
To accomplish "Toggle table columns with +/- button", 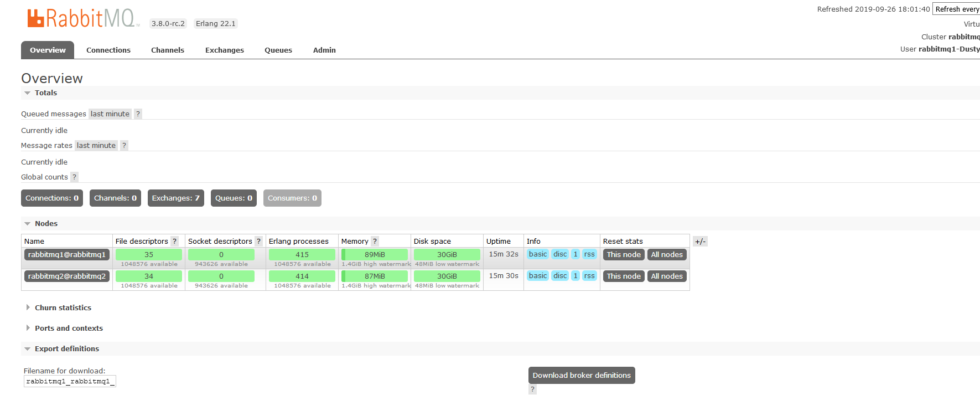I will point(700,242).
